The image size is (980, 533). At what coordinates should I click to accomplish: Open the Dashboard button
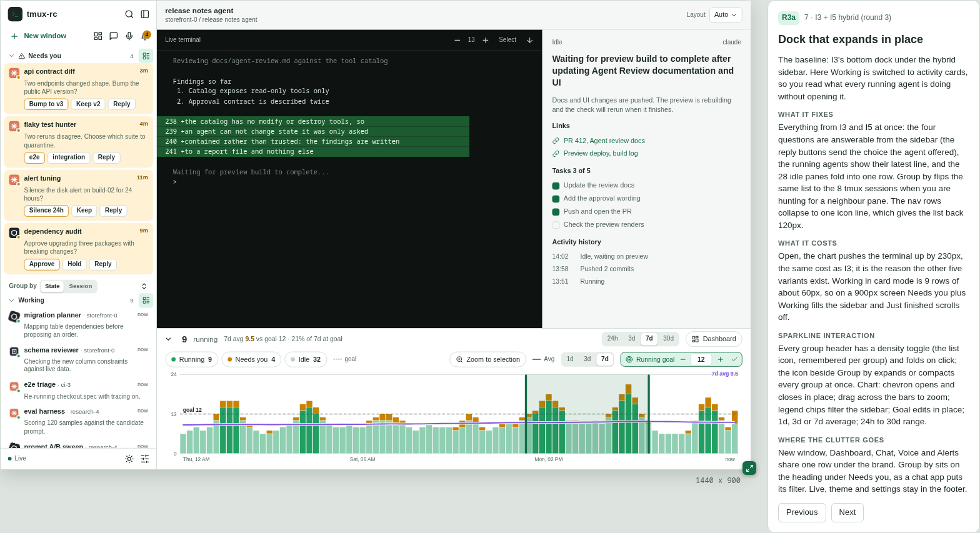click(714, 339)
